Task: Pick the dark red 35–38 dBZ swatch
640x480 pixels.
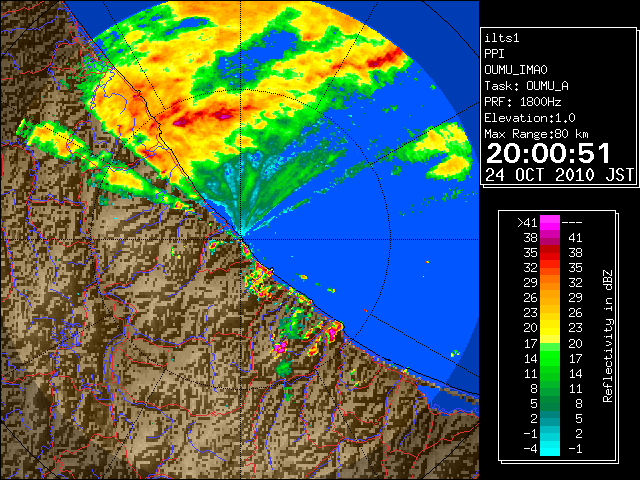Action: click(550, 253)
